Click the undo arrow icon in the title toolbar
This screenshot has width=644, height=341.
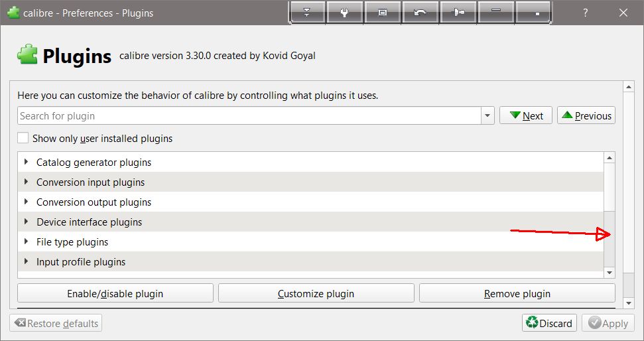point(420,13)
